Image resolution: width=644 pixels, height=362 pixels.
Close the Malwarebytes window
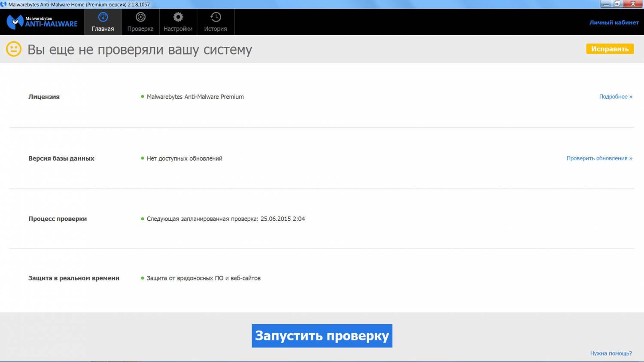pos(633,4)
